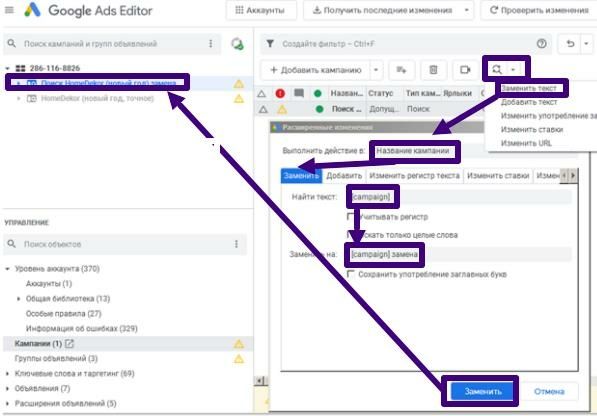Click the multiple-changes toolbar icon
597x416 pixels.
tap(401, 70)
